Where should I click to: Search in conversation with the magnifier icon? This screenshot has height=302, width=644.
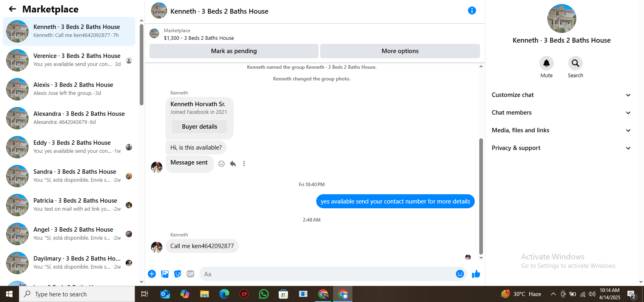[x=576, y=63]
